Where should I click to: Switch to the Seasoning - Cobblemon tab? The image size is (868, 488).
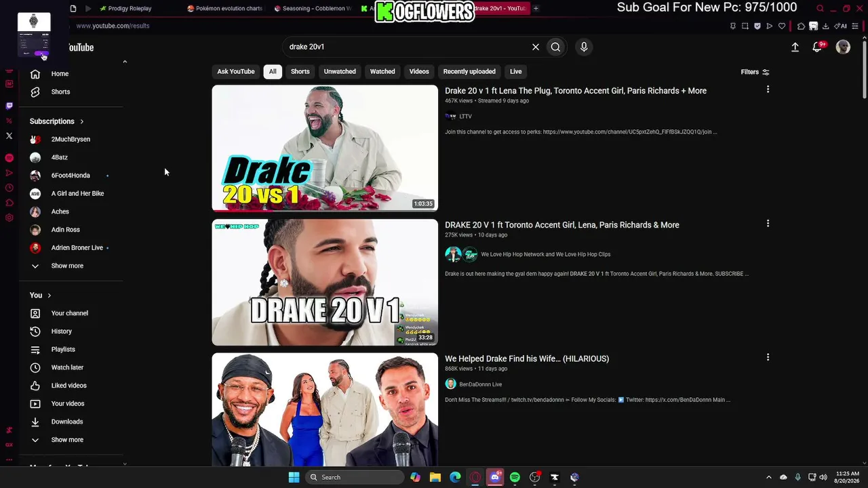click(x=313, y=9)
